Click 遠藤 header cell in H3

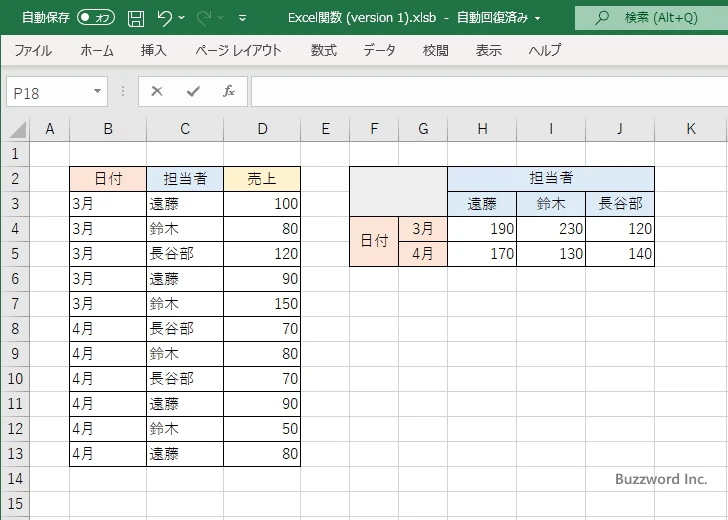pyautogui.click(x=482, y=204)
